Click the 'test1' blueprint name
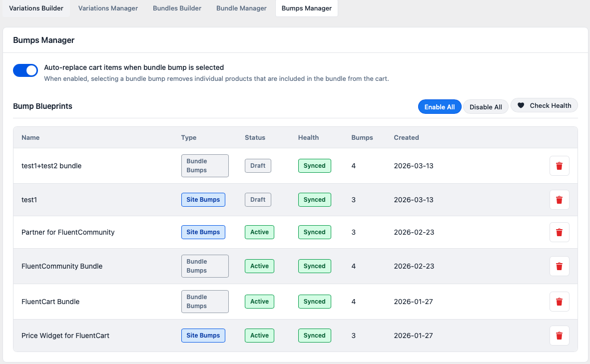Screen dimensions: 590x364 (x=29, y=200)
